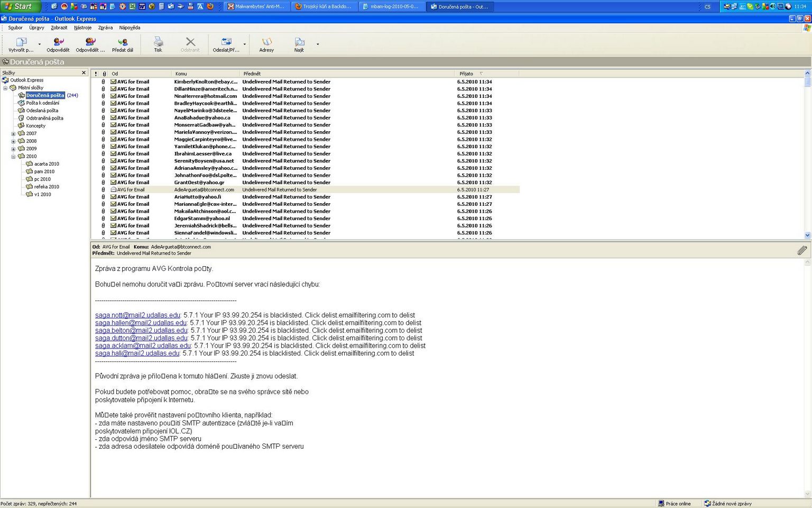Open the Adresy address book icon
Screen dimensions: 812x508
pyautogui.click(x=266, y=42)
